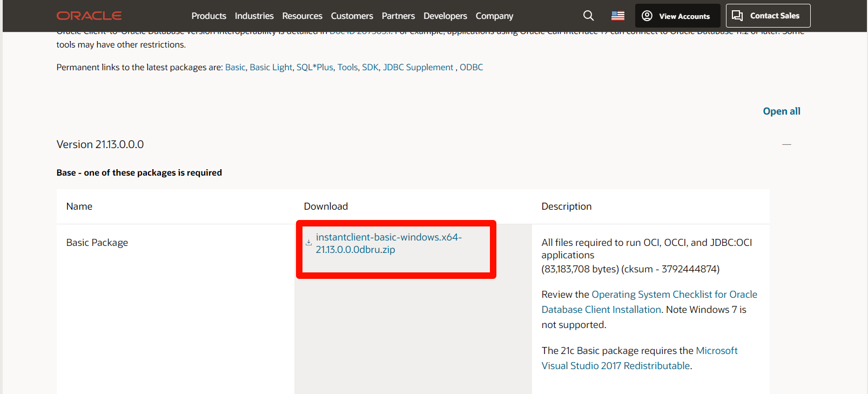Click the Name column header
Viewport: 868px width, 394px height.
[x=79, y=206]
